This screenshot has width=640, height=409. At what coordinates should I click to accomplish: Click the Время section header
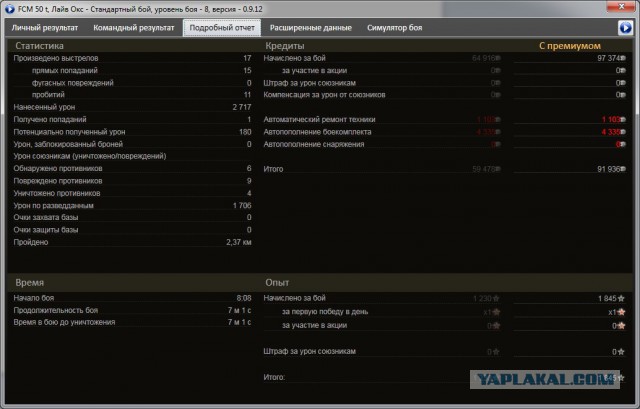coord(29,282)
